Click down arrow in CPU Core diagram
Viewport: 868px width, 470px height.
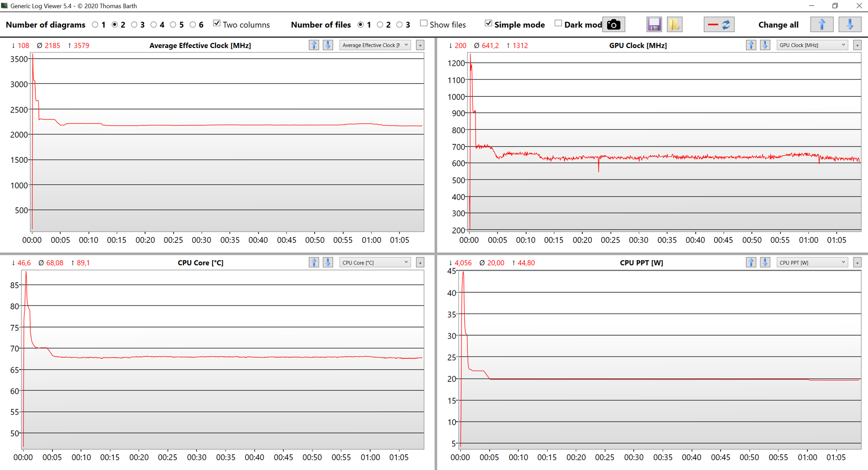click(x=328, y=262)
